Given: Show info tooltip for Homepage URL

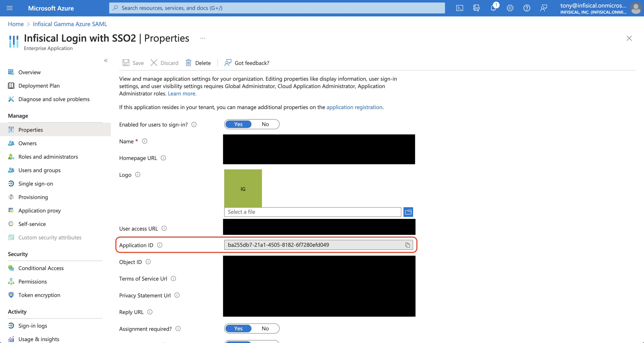Looking at the screenshot, I should (x=163, y=158).
